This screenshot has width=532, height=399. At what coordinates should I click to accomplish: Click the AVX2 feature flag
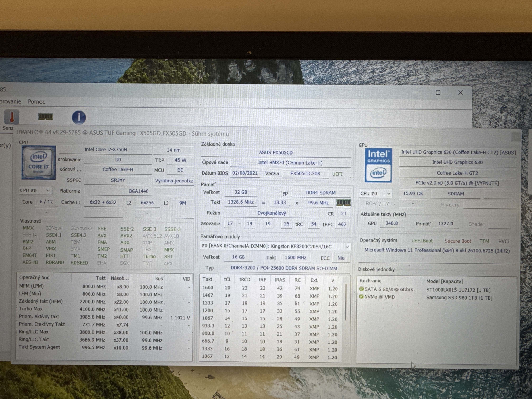coord(126,236)
